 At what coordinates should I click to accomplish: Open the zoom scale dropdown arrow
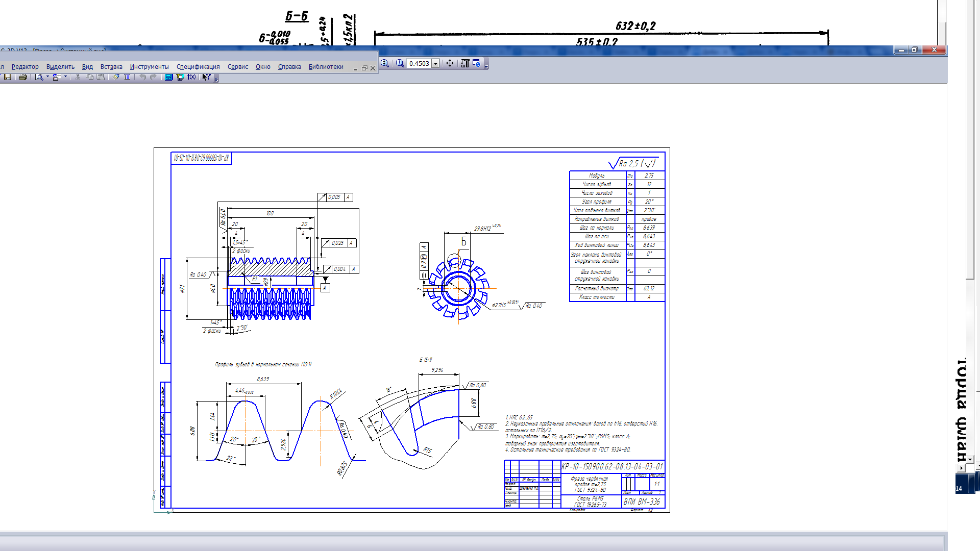(435, 64)
